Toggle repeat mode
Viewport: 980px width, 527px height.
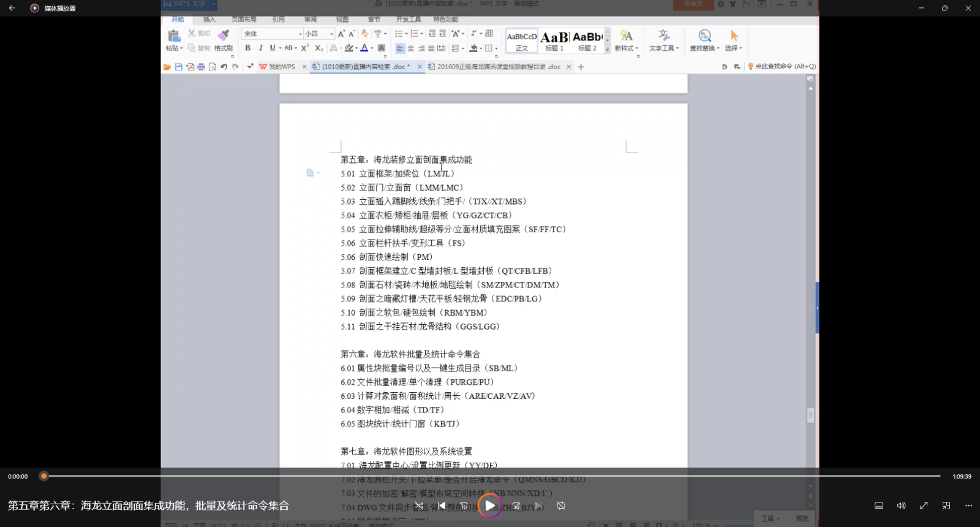point(560,506)
